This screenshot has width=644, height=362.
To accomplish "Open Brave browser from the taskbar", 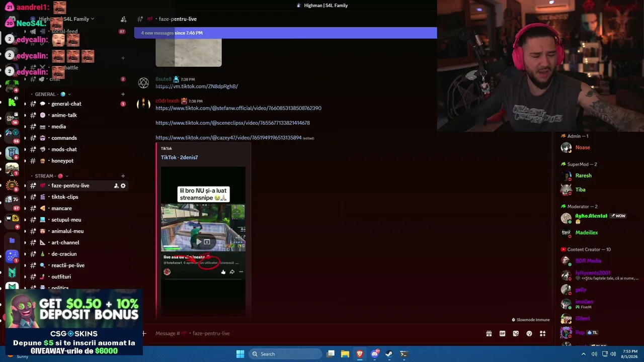I will tap(360, 354).
